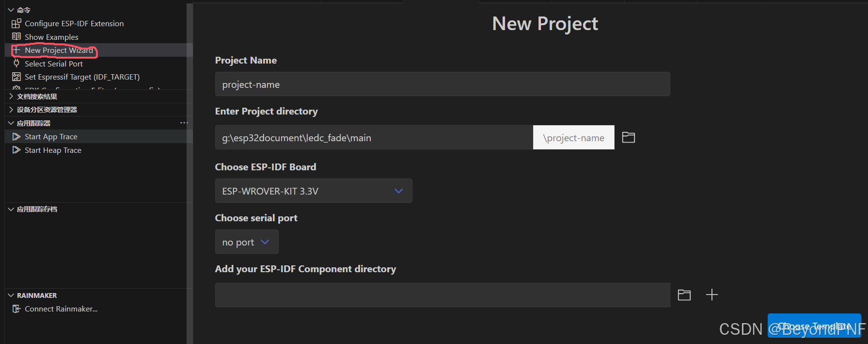Screen dimensions: 868x344
Task: Run Set Espressif Target (IDF_TARGET)
Action: click(82, 77)
